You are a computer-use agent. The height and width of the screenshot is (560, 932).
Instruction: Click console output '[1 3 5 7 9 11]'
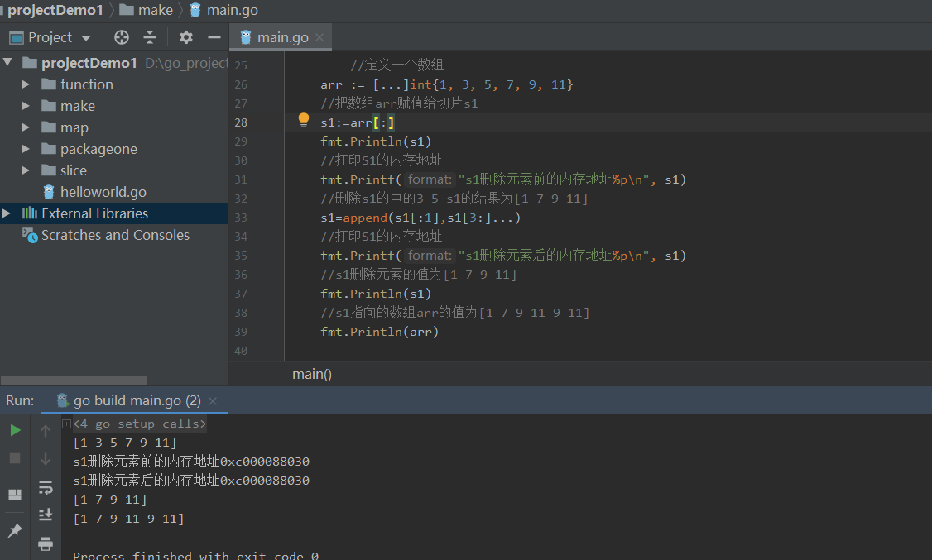tap(125, 443)
